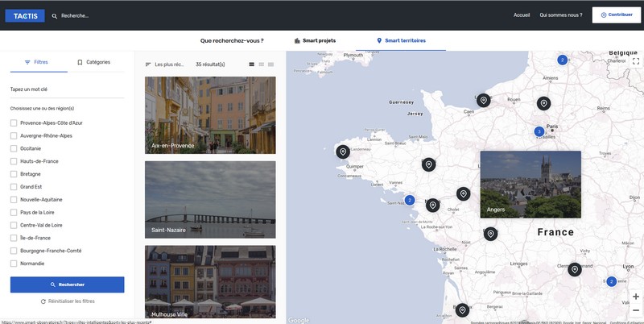Open the Mulhouse Ville card
This screenshot has width=644, height=324.
click(210, 282)
